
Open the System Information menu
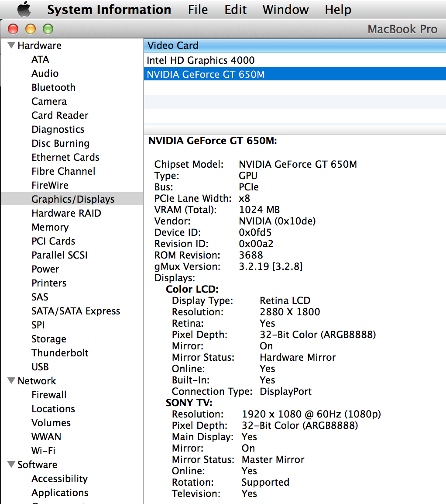(x=109, y=10)
